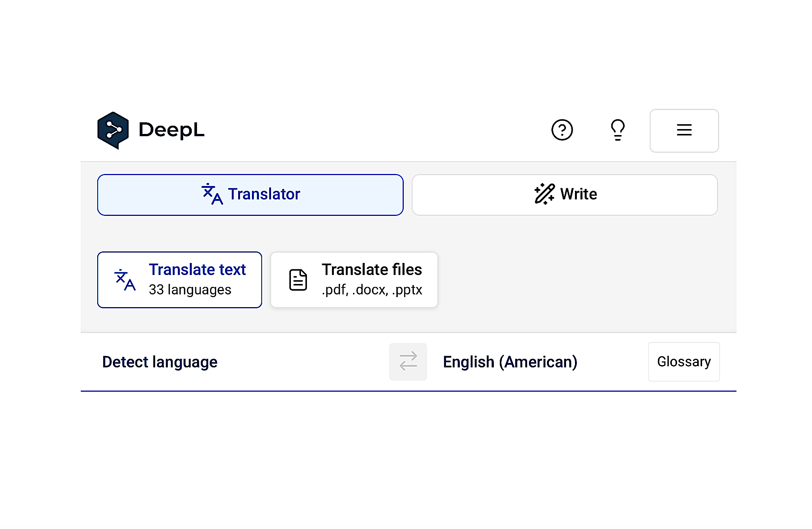
Task: Open the English (American) language selector
Action: (x=510, y=361)
